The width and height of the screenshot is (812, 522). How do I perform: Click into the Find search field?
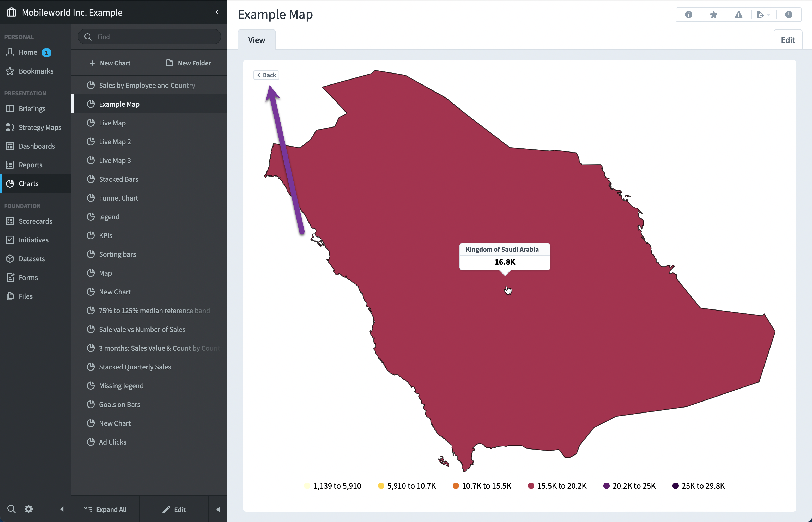coord(149,37)
